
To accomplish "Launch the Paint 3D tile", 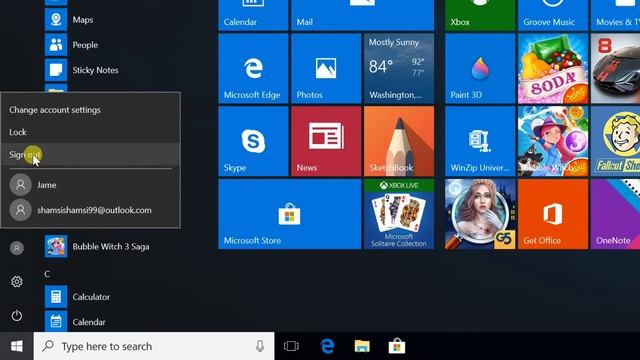I will click(480, 68).
